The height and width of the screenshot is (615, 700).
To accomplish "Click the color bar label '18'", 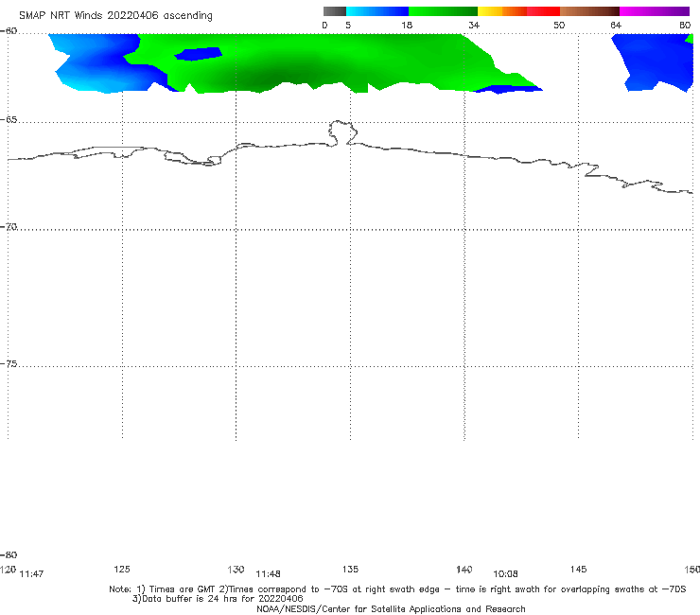I will [407, 25].
